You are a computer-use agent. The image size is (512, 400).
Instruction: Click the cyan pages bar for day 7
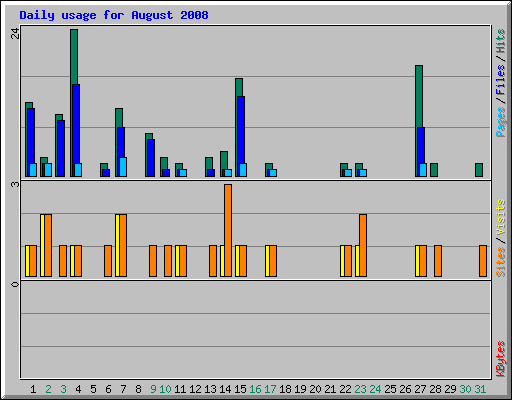(x=123, y=167)
